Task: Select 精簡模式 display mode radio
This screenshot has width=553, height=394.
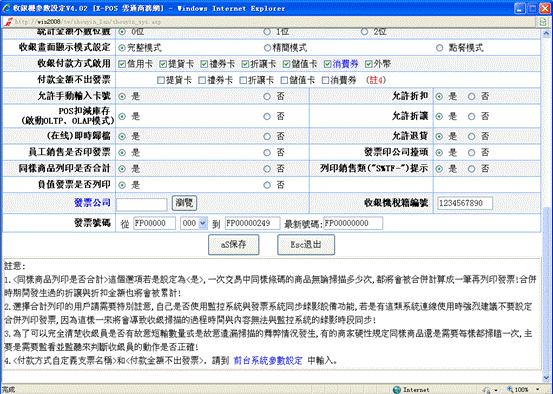Action: point(267,48)
